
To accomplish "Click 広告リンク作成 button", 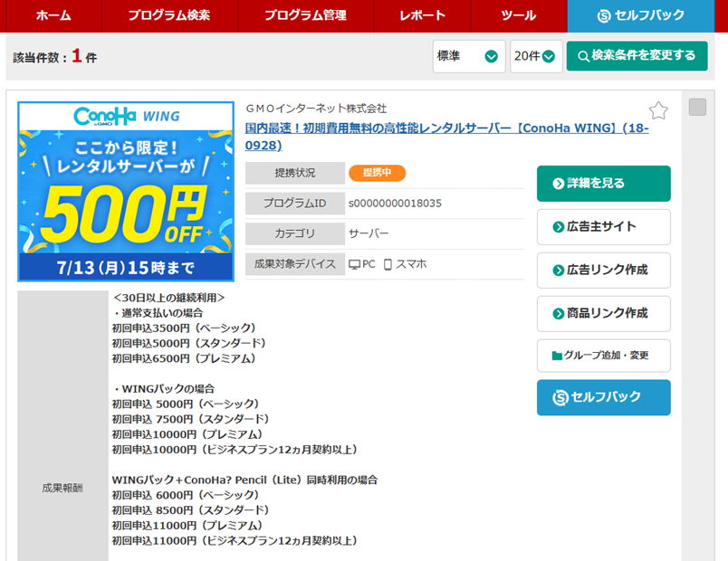I will pos(604,270).
